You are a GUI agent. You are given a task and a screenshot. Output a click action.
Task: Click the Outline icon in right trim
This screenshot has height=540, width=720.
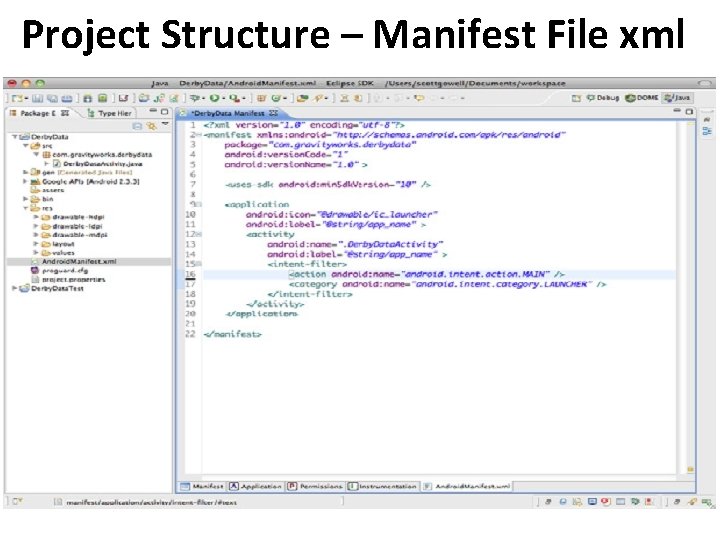click(x=707, y=131)
